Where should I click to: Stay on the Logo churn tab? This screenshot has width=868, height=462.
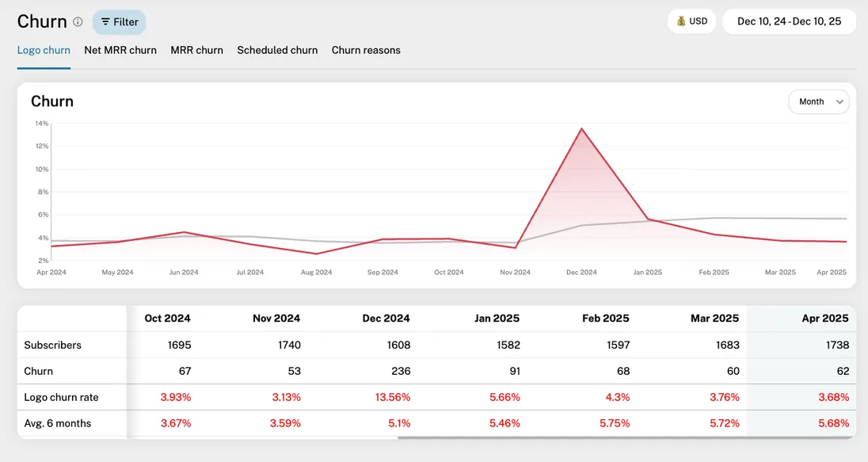pos(44,49)
